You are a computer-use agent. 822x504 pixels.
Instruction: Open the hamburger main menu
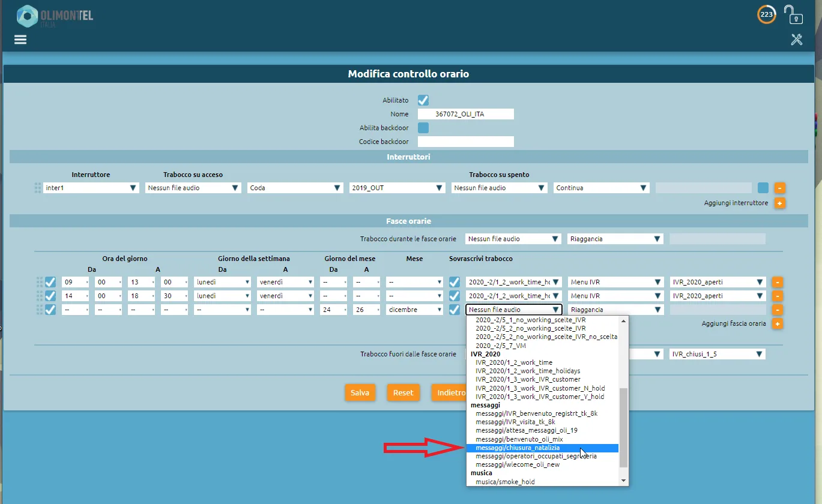20,40
